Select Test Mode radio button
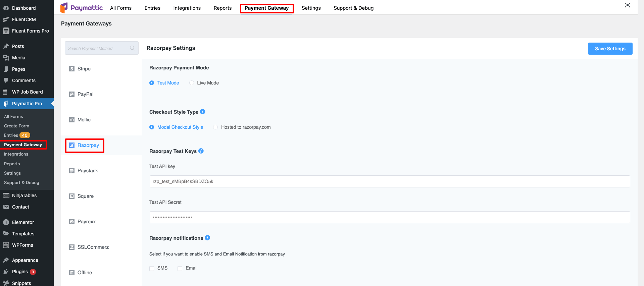This screenshot has width=644, height=286. click(x=152, y=83)
